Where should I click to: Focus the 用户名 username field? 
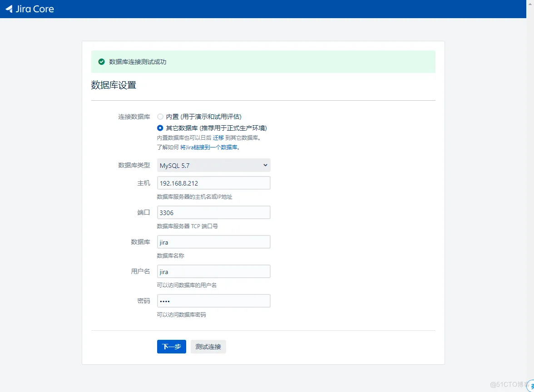coord(213,271)
